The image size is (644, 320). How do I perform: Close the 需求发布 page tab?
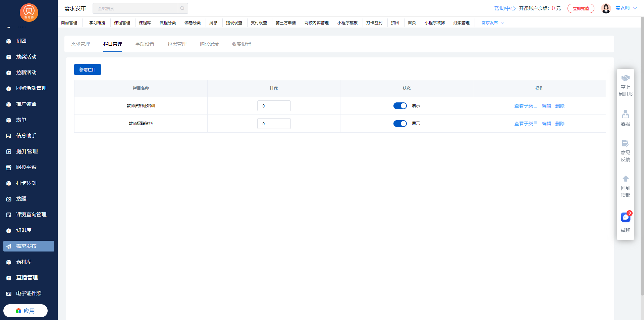(x=502, y=23)
